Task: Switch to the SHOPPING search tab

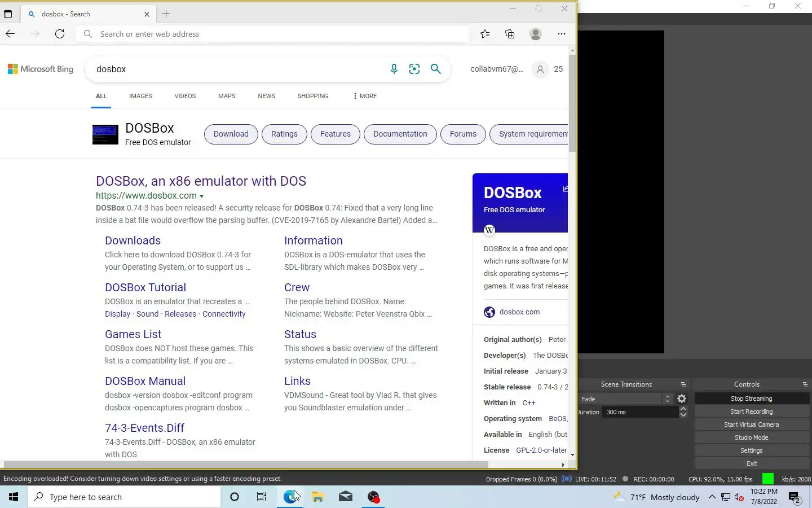Action: pos(312,96)
